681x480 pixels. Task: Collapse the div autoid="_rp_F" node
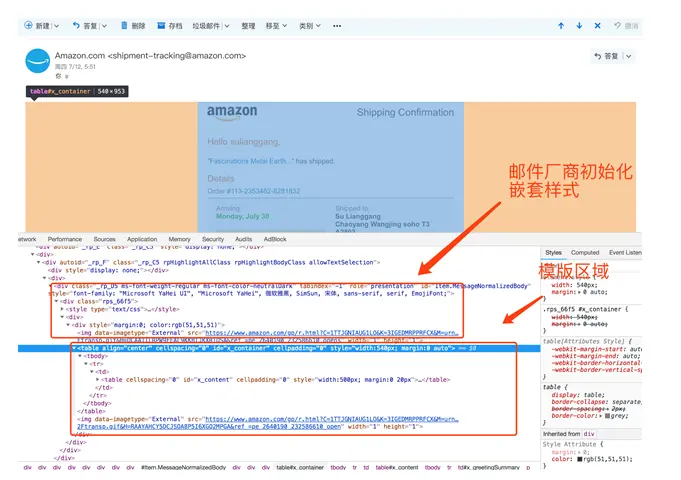[39, 262]
